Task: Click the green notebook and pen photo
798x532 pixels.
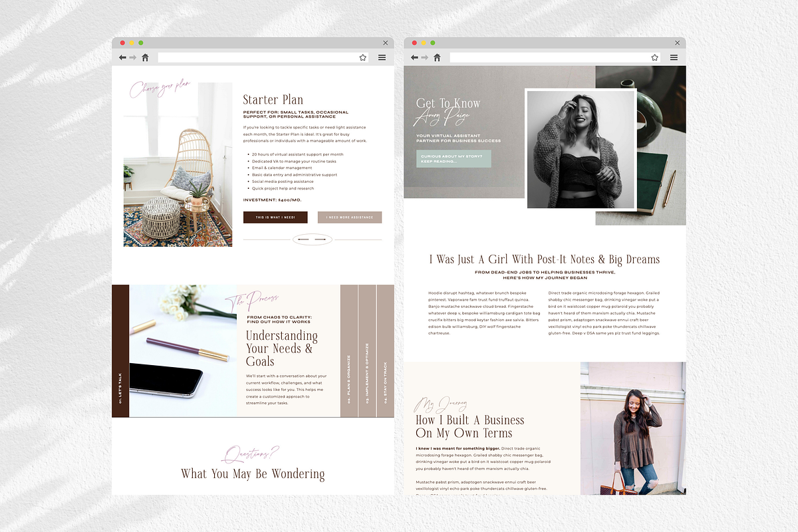Action: point(660,146)
